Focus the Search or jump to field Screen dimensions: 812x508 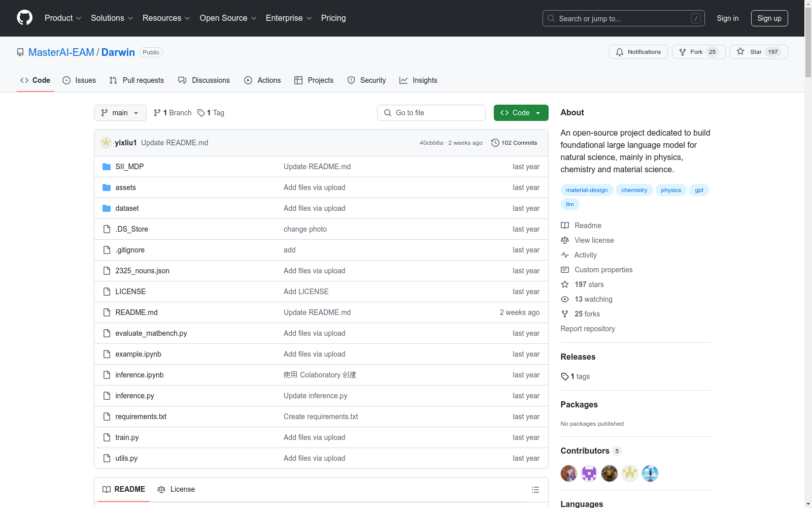(x=624, y=18)
